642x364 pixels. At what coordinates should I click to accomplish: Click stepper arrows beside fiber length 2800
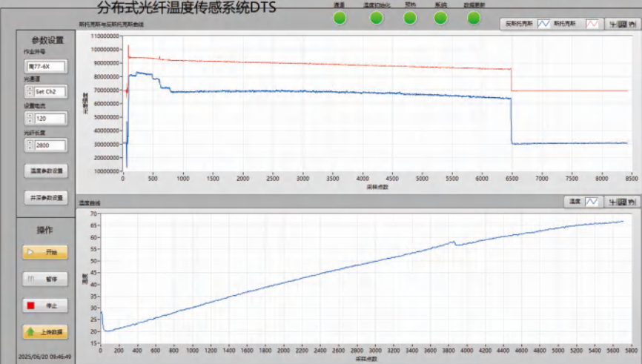[x=29, y=145]
